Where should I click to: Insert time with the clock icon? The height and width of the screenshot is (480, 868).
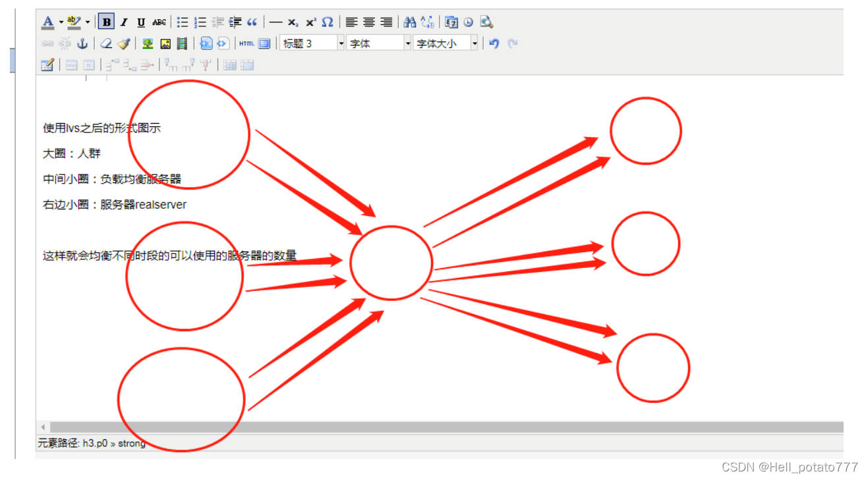pyautogui.click(x=469, y=22)
